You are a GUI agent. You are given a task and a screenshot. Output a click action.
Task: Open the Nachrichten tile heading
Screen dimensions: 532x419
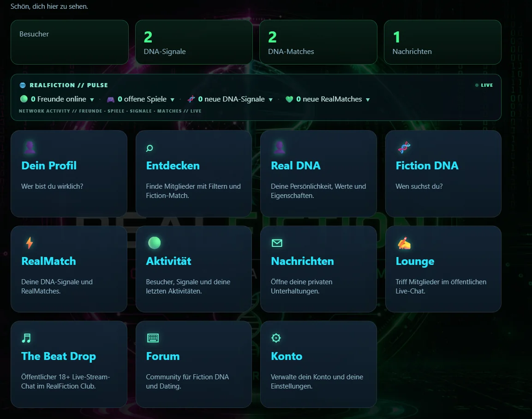tap(302, 261)
